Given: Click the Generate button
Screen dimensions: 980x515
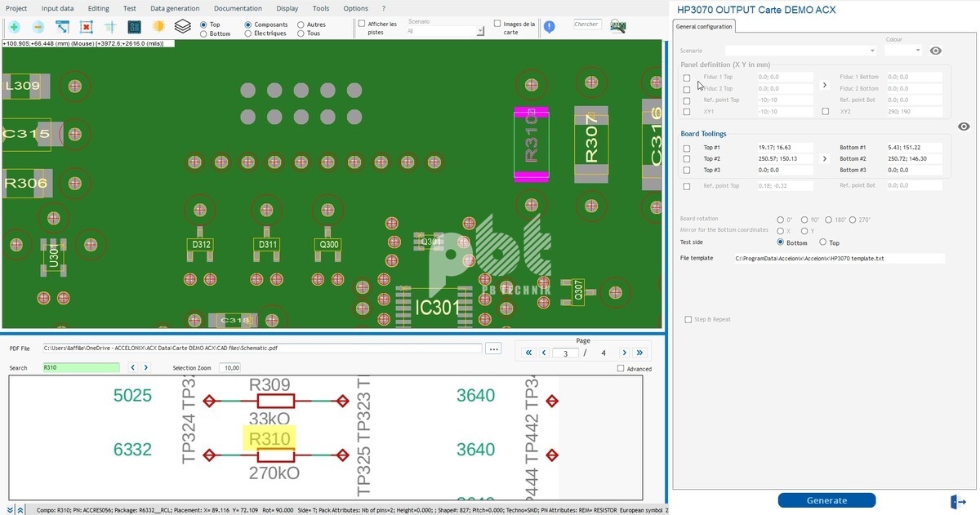Looking at the screenshot, I should 826,500.
